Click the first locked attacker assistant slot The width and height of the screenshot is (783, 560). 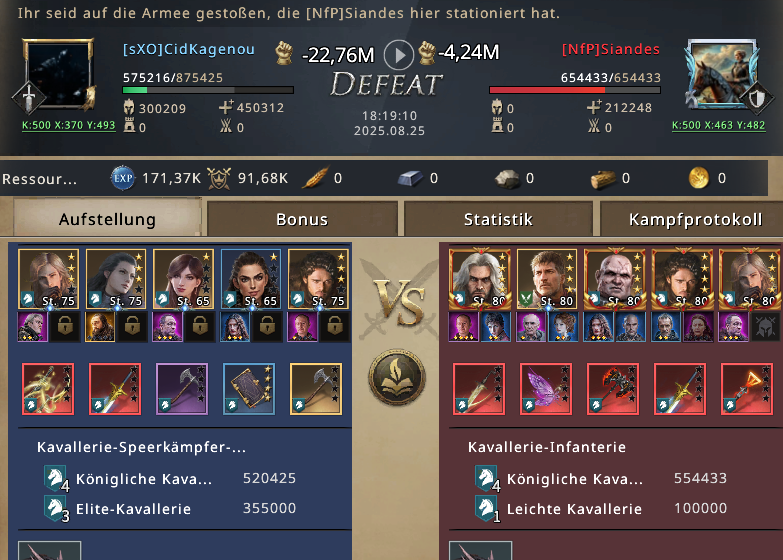point(65,327)
